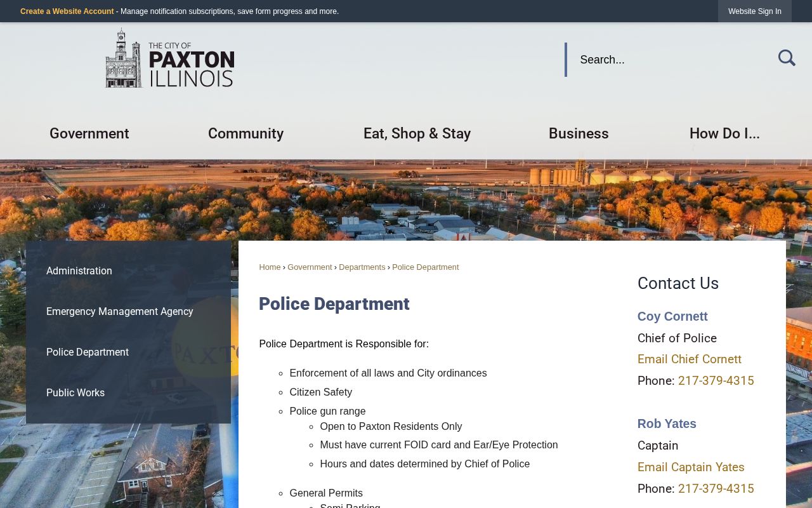Click the Coy Cornett name heading

[672, 316]
